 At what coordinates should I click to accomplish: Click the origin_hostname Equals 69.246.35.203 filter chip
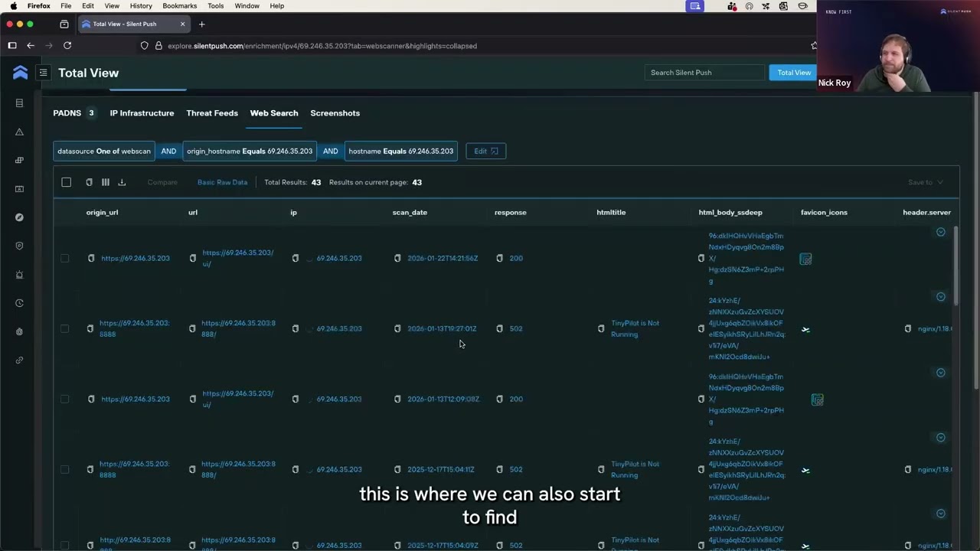point(250,152)
